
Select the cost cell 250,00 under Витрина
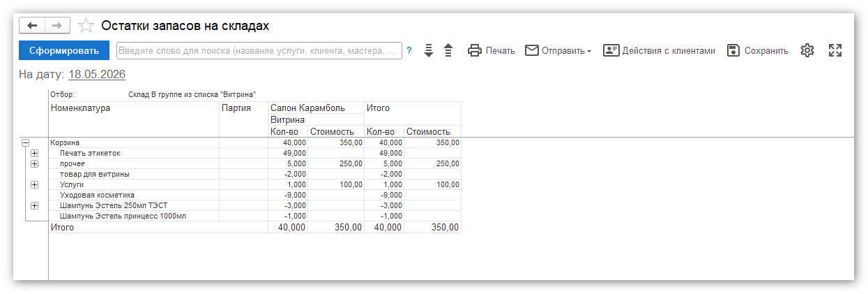(336, 163)
